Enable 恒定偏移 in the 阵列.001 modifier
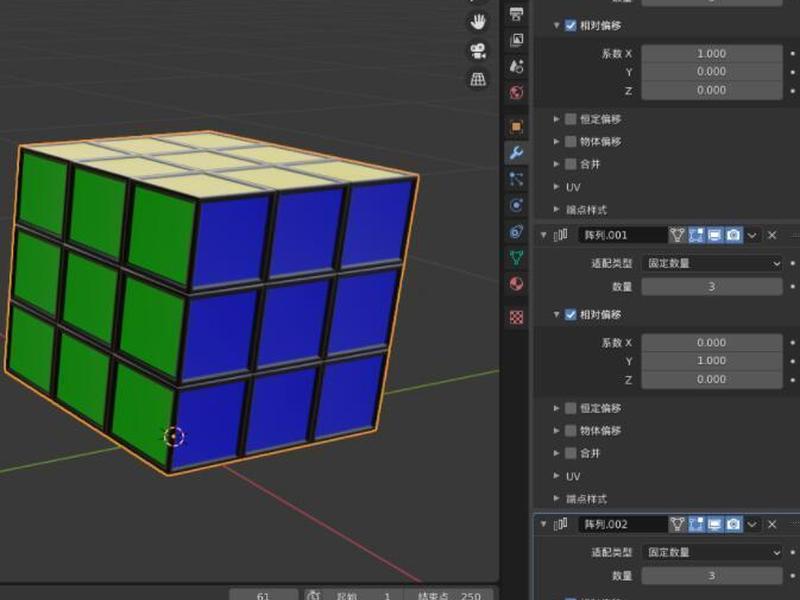This screenshot has width=800, height=600. point(570,408)
